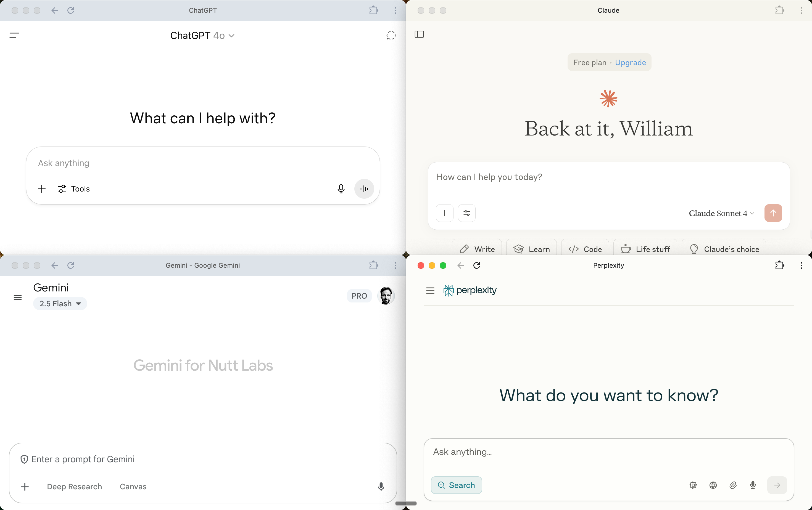
Task: Open extensions in the Claude window
Action: tap(780, 10)
